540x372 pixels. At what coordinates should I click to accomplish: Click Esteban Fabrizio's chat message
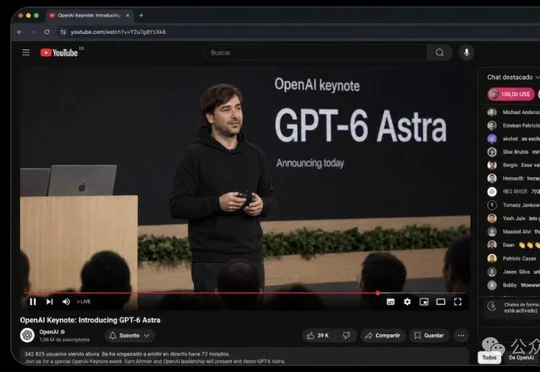[x=513, y=125]
